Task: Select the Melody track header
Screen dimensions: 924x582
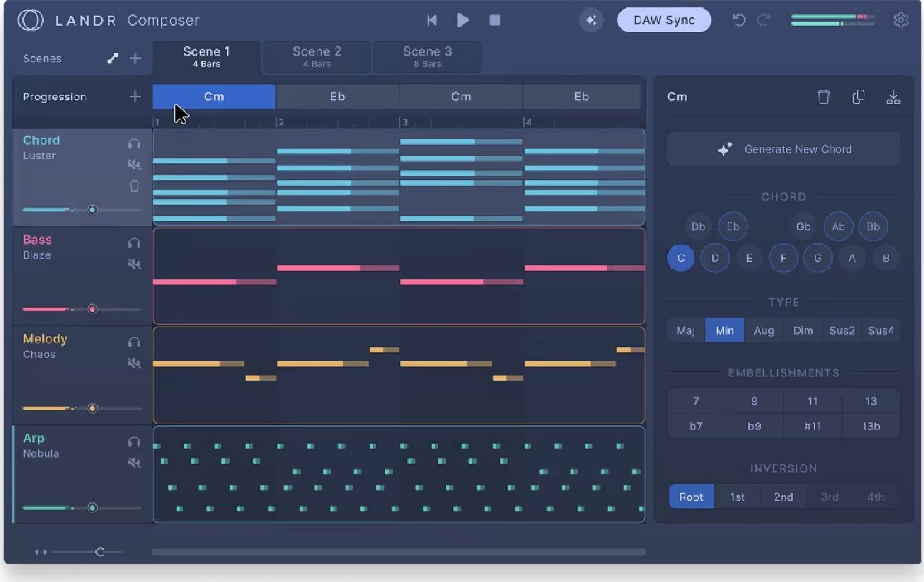Action: (x=82, y=375)
